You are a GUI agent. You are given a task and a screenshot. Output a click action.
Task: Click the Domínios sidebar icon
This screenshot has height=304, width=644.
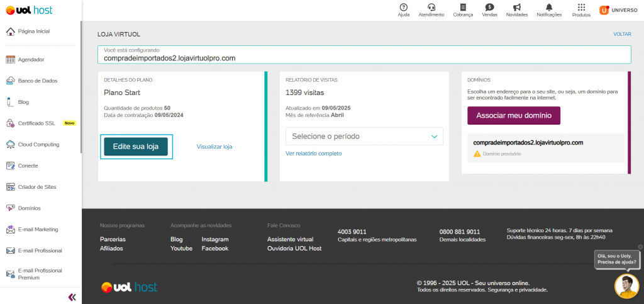pos(11,208)
